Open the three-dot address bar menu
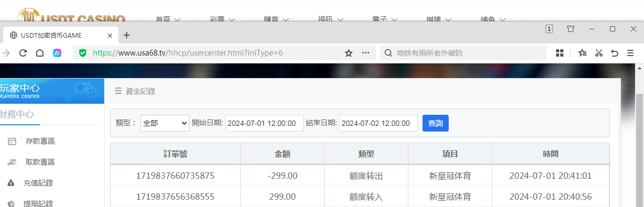The width and height of the screenshot is (644, 207). (x=366, y=53)
